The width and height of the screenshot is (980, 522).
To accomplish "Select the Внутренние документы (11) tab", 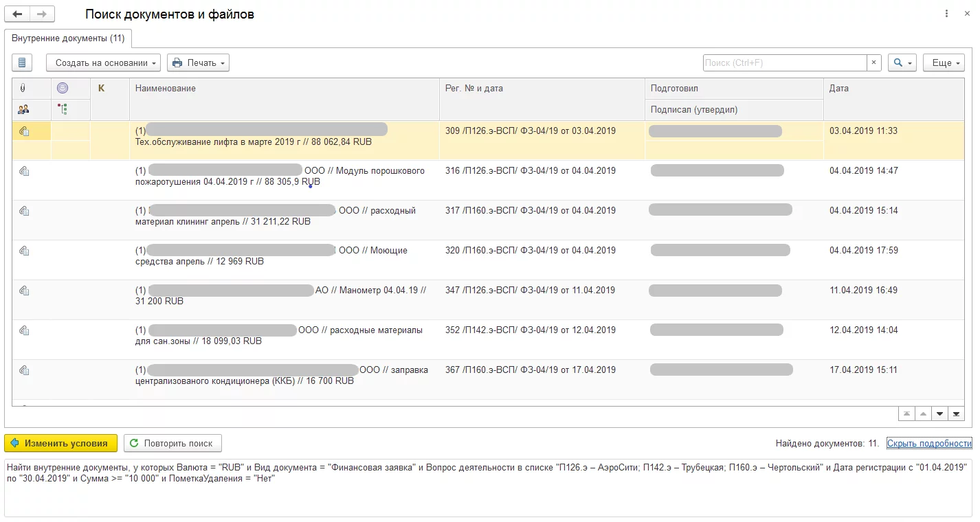I will coord(68,38).
